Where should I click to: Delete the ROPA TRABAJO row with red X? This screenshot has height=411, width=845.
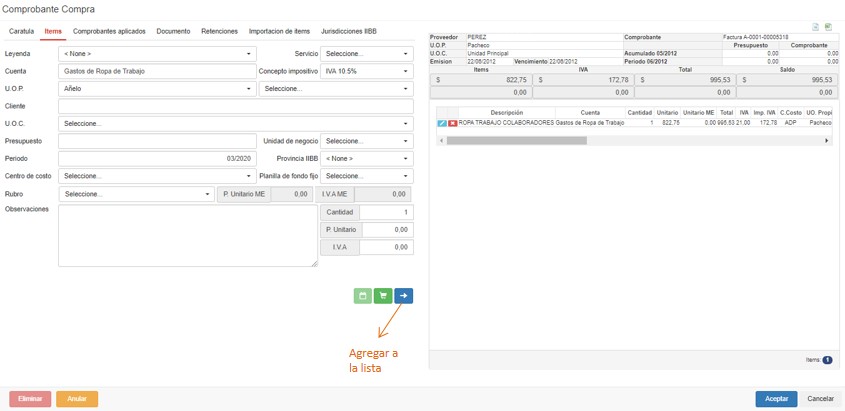tap(453, 123)
